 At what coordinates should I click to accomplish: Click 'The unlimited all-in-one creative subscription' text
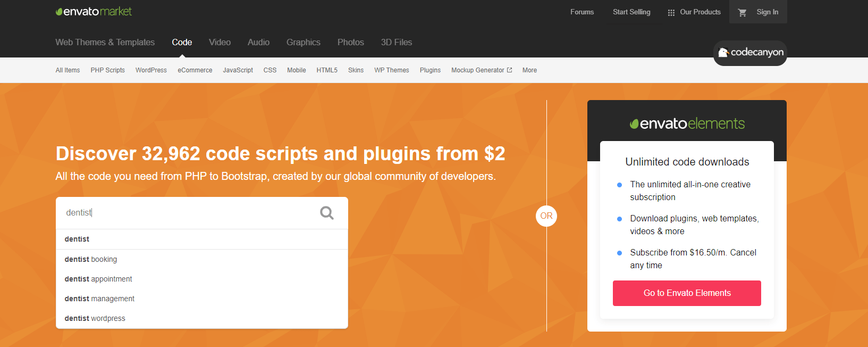[x=690, y=191]
